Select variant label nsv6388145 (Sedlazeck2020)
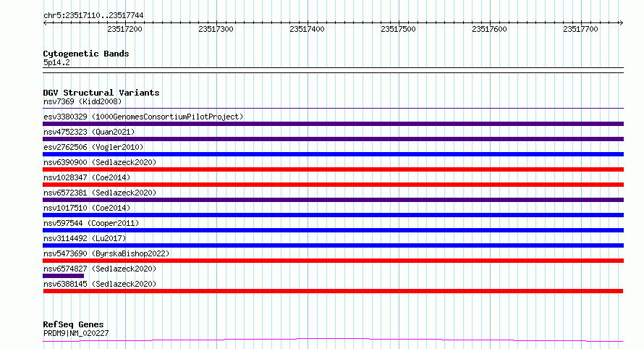Viewport: 644px width, 349px height. tap(100, 284)
